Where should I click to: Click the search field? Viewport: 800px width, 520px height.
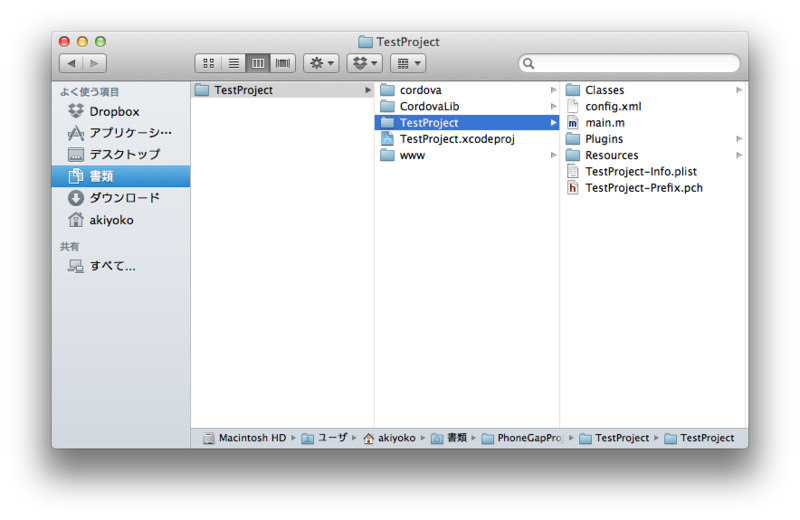(x=629, y=63)
